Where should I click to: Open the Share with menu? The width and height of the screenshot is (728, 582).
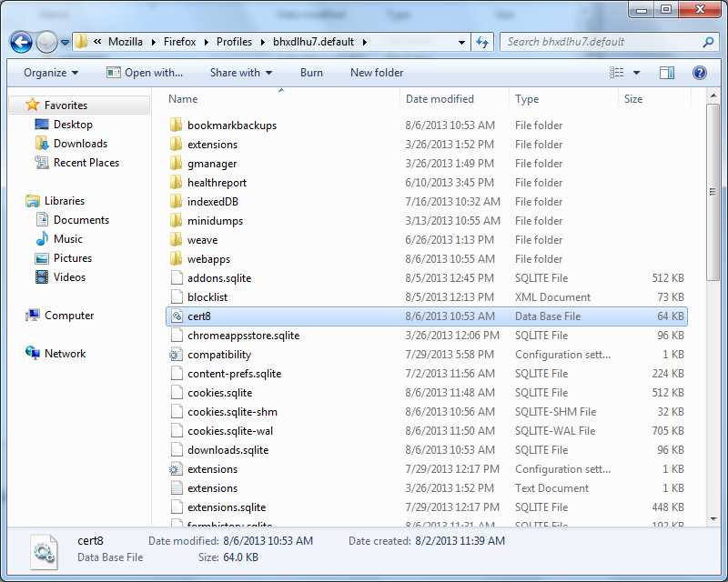click(241, 73)
